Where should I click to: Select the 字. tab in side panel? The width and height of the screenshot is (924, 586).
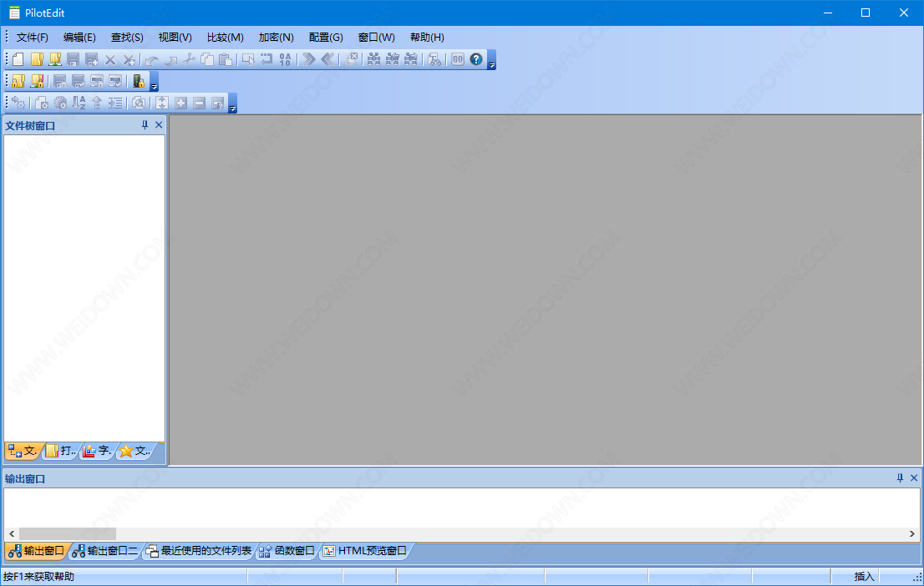[x=97, y=451]
